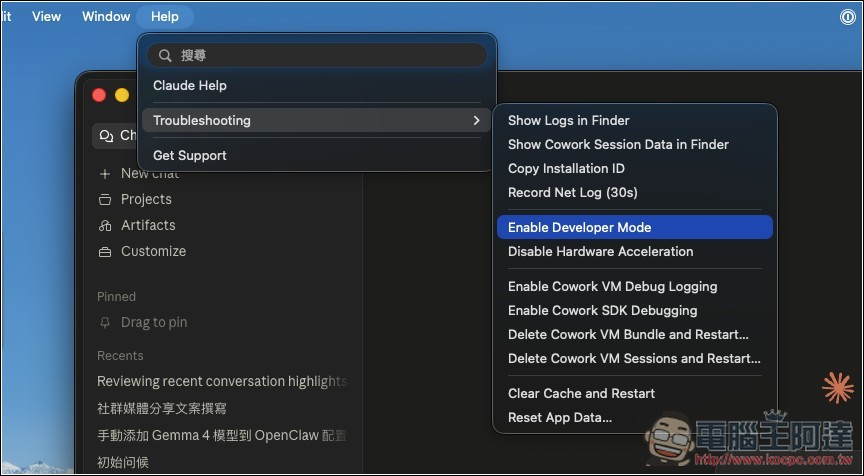Open the 手動添加 Gemma 4 模型 chat
Screen dimensions: 864x476
tap(222, 435)
